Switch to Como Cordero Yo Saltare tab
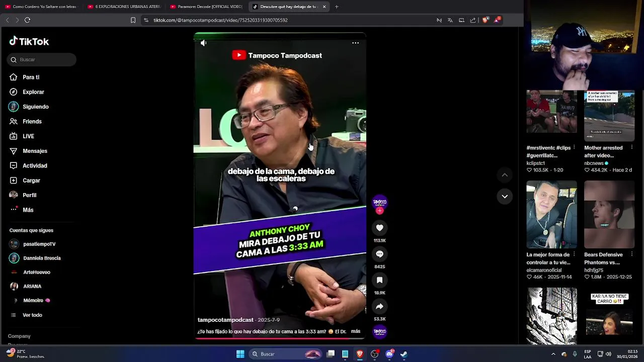 [x=41, y=7]
